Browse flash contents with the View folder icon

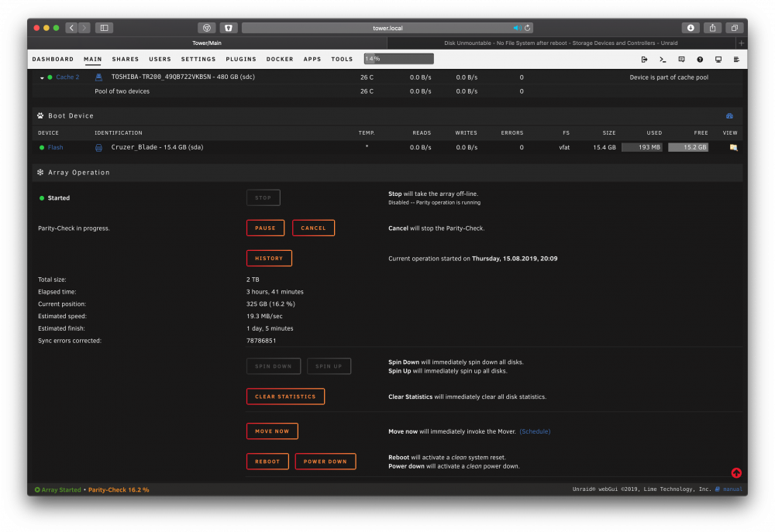733,147
